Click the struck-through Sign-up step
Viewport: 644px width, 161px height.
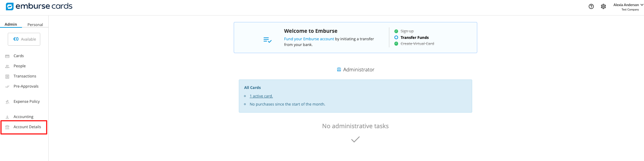pos(407,31)
